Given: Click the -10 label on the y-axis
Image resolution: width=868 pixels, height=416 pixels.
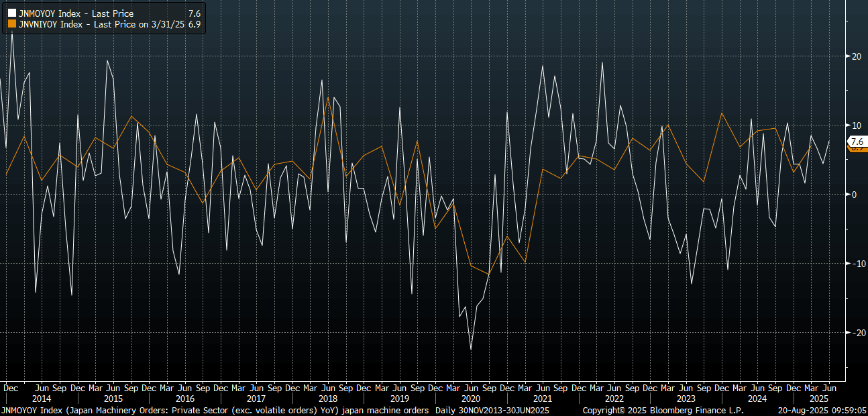Looking at the screenshot, I should point(856,264).
